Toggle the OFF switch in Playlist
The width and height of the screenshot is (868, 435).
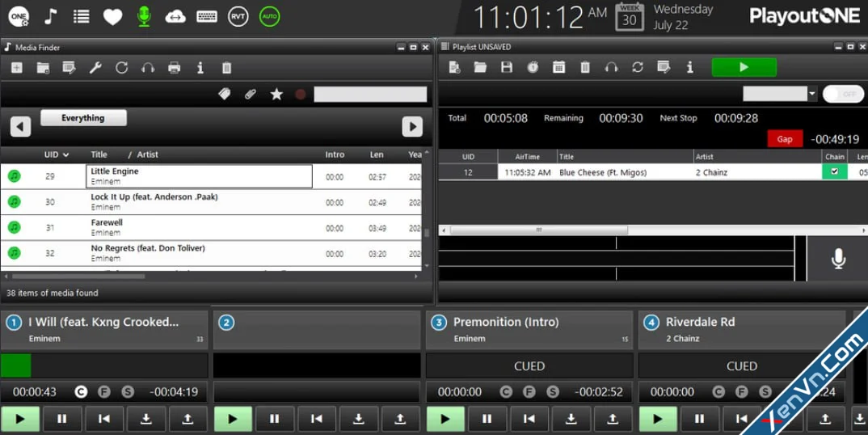[x=843, y=95]
